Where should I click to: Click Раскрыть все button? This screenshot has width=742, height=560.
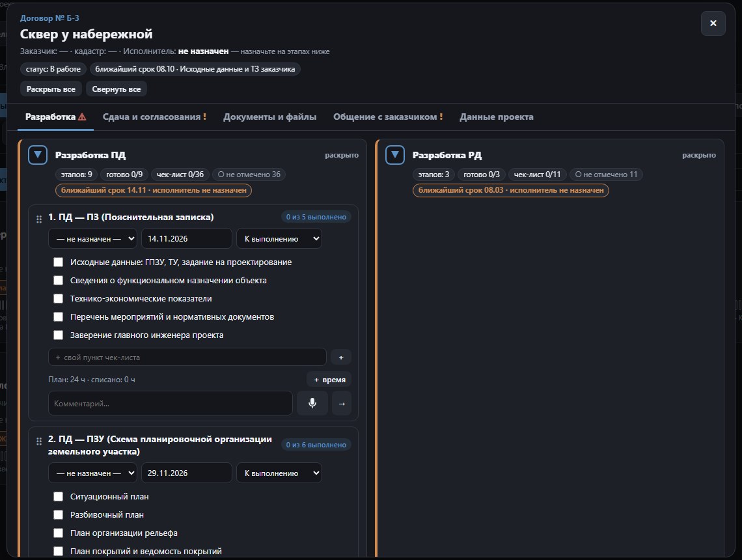51,89
